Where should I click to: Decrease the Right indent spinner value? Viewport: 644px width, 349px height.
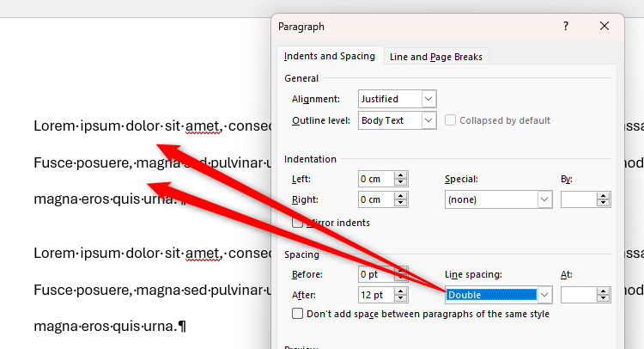point(400,204)
